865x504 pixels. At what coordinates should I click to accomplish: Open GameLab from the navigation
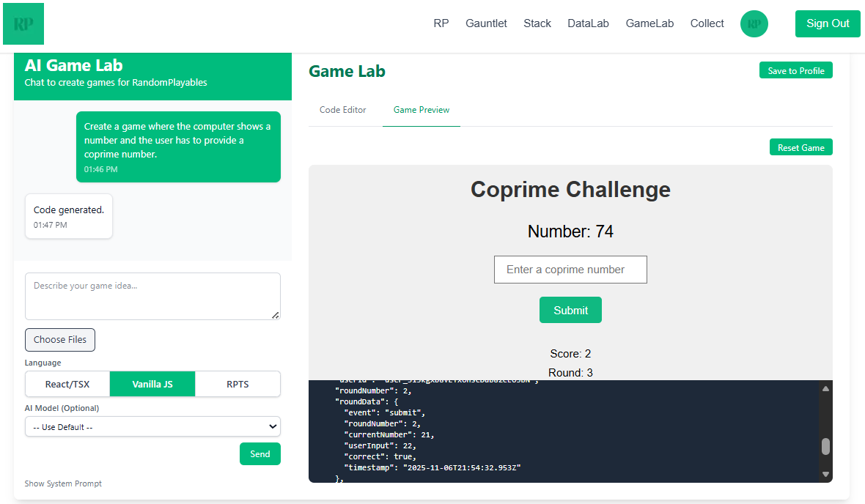pyautogui.click(x=649, y=23)
